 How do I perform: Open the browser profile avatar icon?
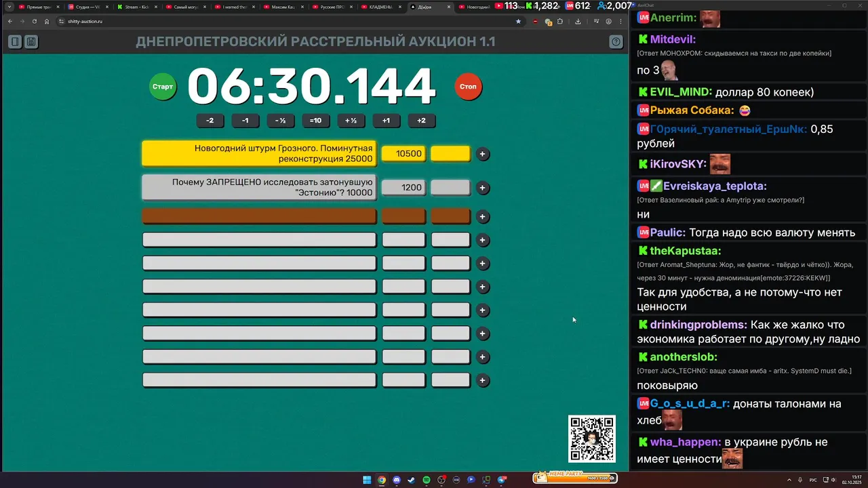click(x=608, y=21)
